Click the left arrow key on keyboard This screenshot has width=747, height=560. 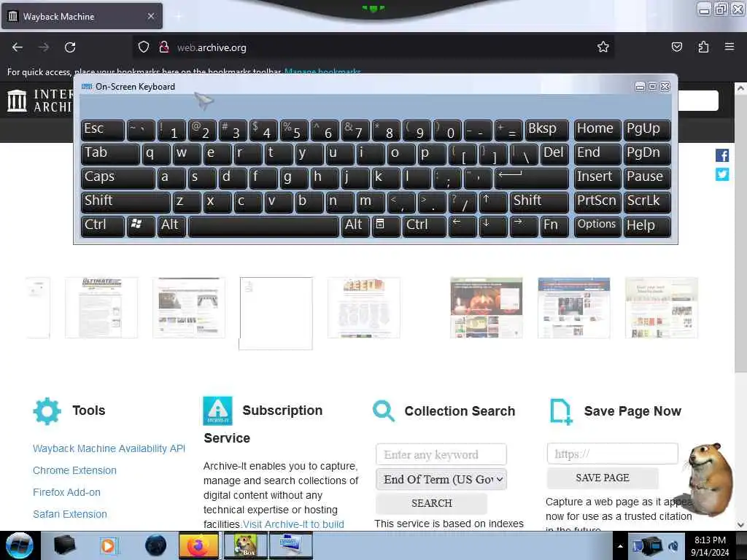click(462, 226)
